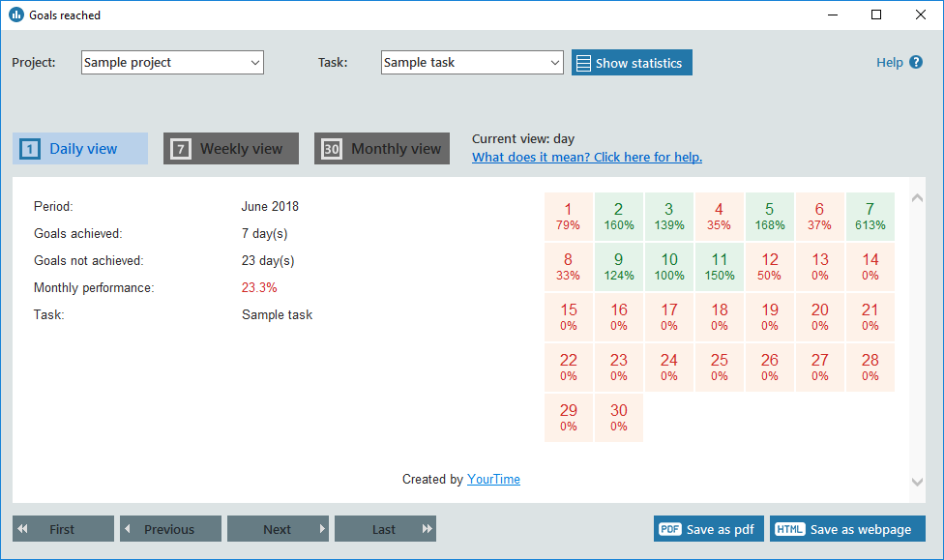This screenshot has width=944, height=560.
Task: Open the Project dropdown
Action: pyautogui.click(x=172, y=63)
